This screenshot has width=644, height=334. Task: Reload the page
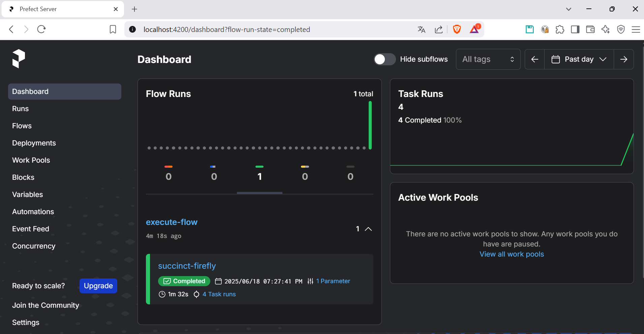41,29
